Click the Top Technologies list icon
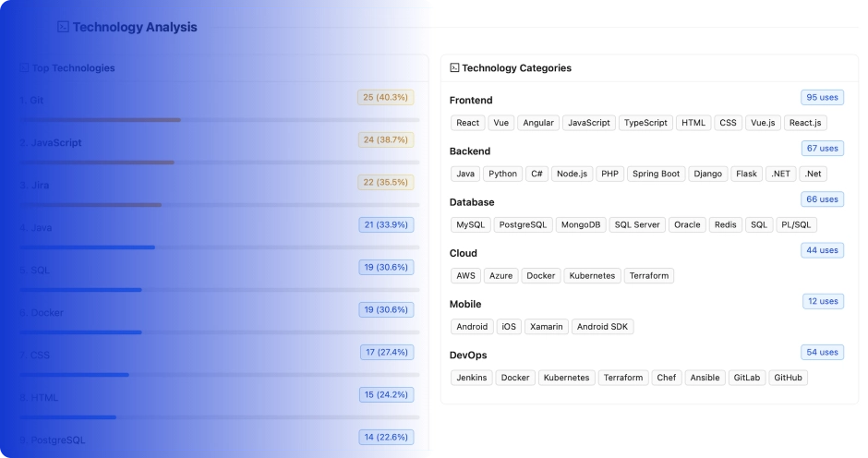 pos(24,67)
